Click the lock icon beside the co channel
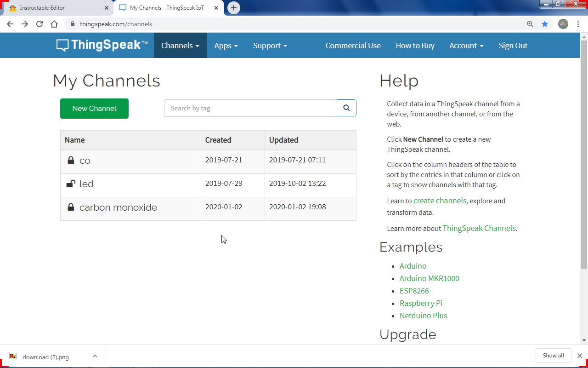588x368 pixels. [71, 161]
